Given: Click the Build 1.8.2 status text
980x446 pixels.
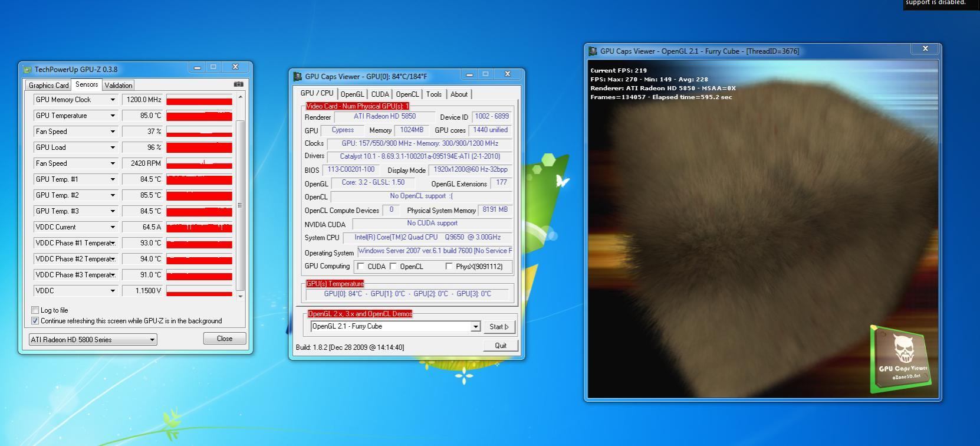Looking at the screenshot, I should (x=350, y=347).
